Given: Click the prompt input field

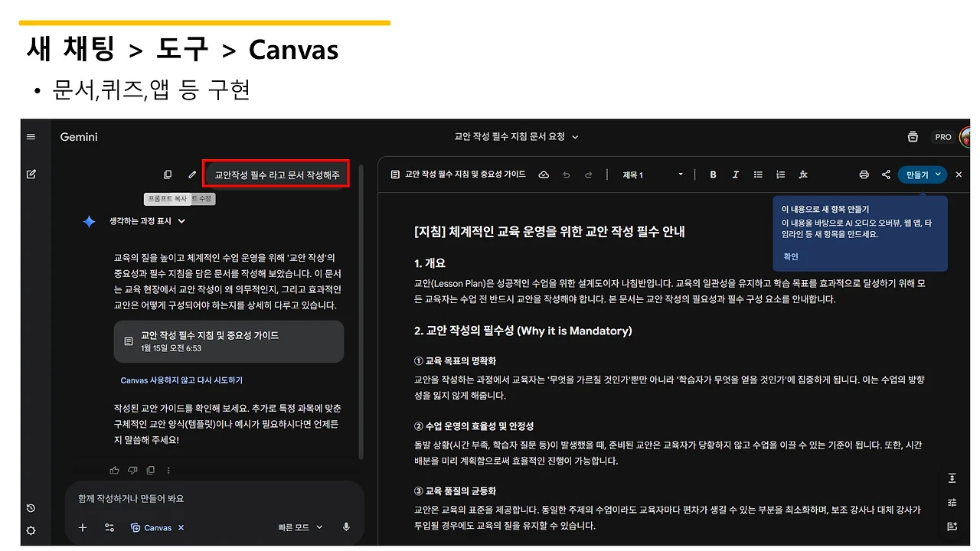Looking at the screenshot, I should (x=214, y=498).
